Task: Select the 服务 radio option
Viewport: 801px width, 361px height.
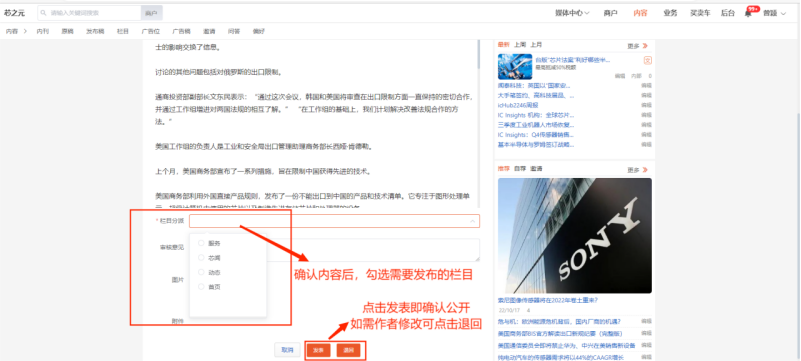Action: (x=201, y=243)
